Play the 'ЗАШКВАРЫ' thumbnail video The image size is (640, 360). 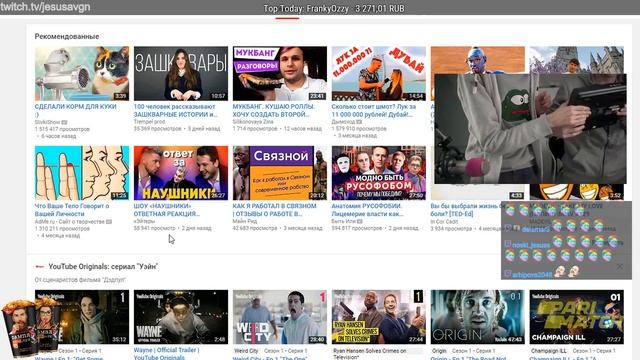(181, 73)
